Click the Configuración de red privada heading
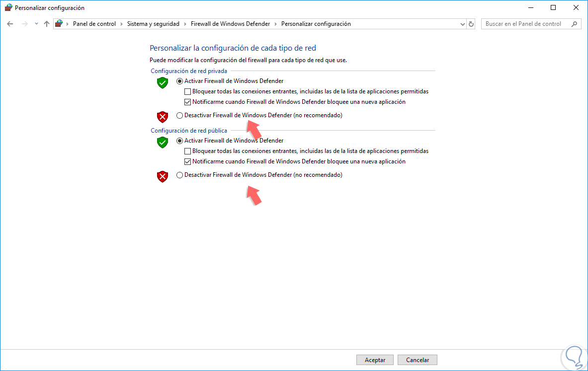 [188, 71]
